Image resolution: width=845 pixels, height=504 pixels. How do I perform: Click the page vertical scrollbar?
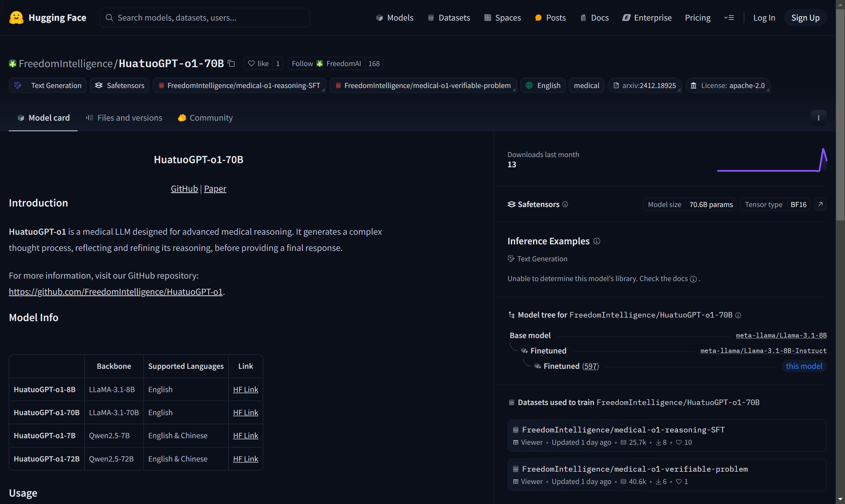pos(840,115)
